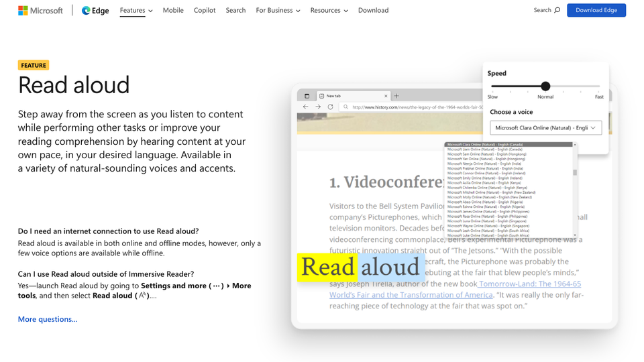This screenshot has width=644, height=362.
Task: Open Search in the navigation bar
Action: click(x=235, y=10)
